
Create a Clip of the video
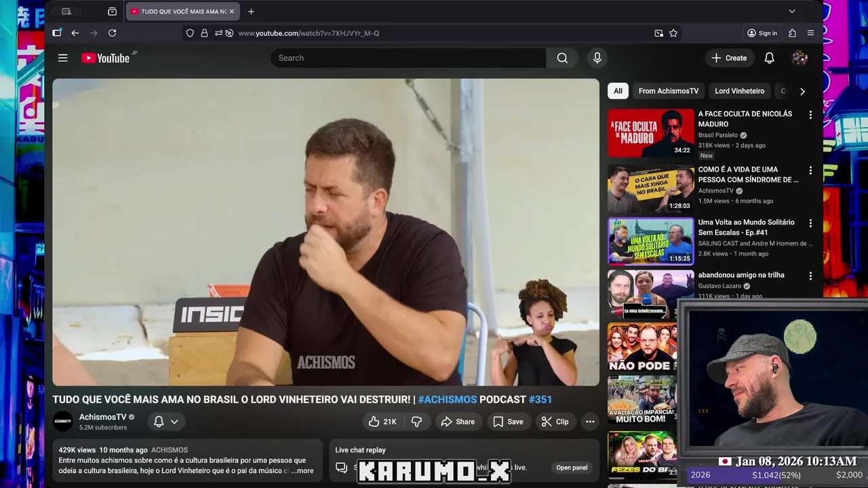click(x=555, y=422)
